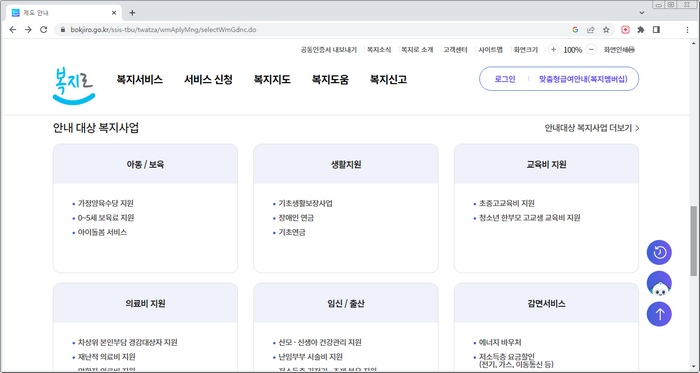Click the 가정양육수당 지원 item
Screen dimensions: 700x373
point(106,203)
